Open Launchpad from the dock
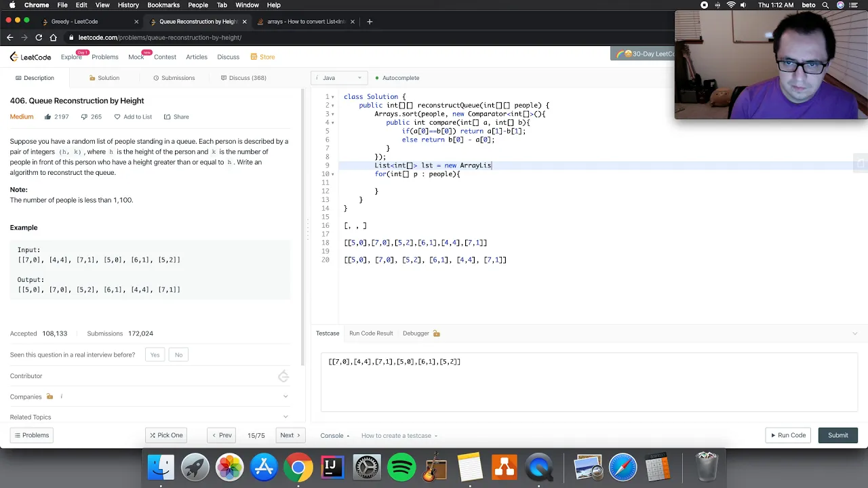The width and height of the screenshot is (868, 488). (x=195, y=467)
